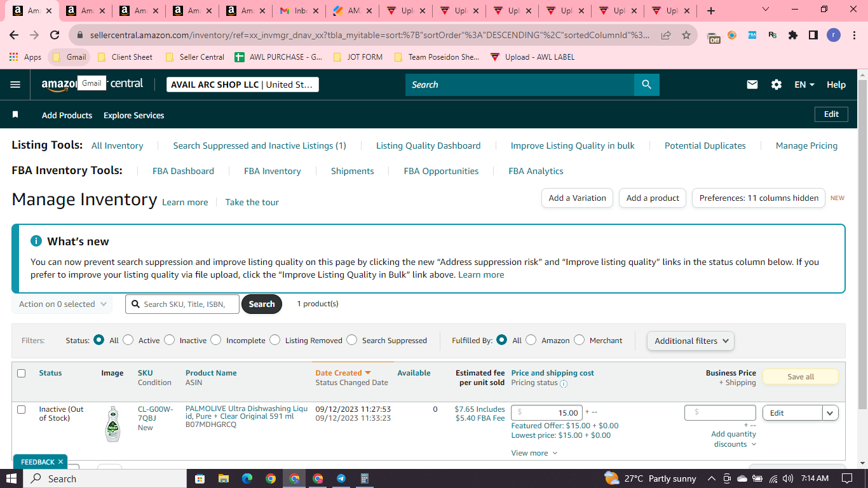The image size is (868, 488).
Task: Tick the select-all checkbox in the table header
Action: [x=22, y=373]
